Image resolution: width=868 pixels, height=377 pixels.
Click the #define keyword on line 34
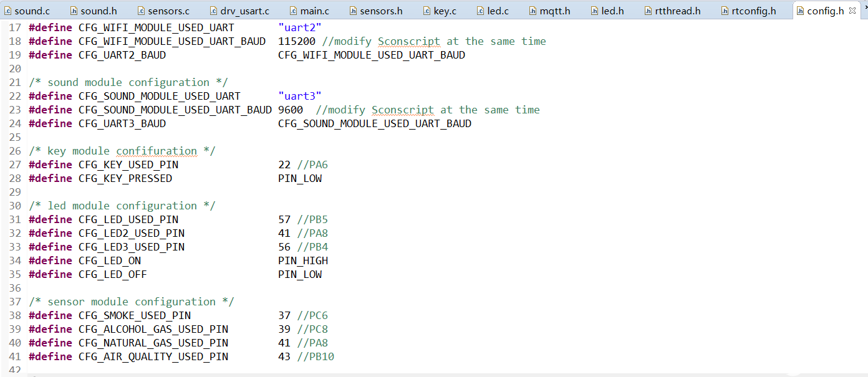click(x=51, y=260)
